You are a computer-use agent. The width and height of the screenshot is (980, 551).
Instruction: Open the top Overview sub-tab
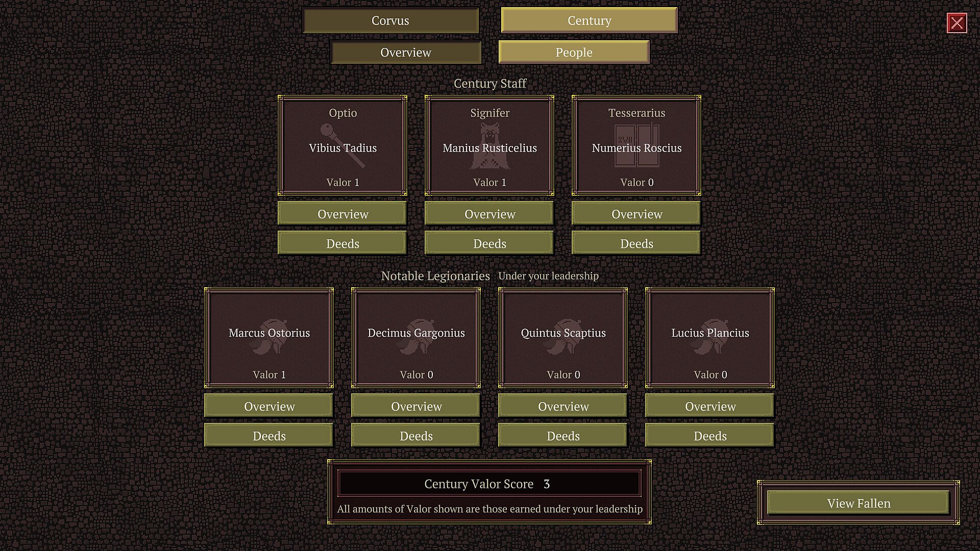point(406,53)
